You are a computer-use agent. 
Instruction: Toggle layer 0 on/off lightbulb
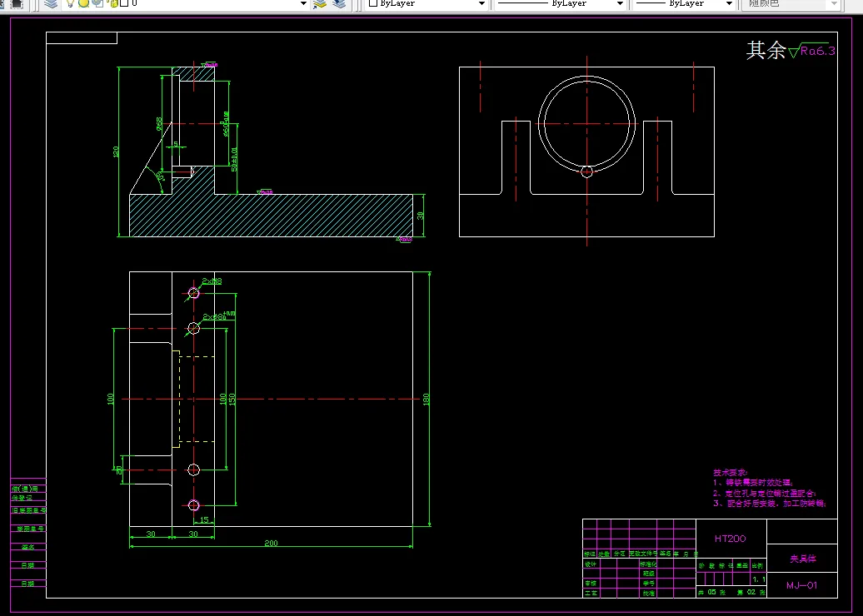(70, 3)
